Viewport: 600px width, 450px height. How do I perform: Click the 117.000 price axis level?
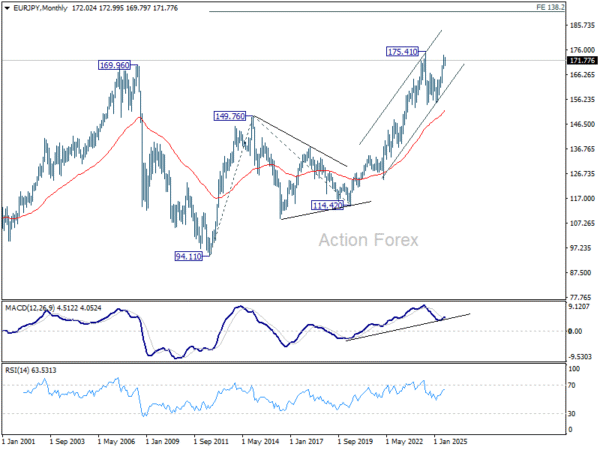point(582,199)
